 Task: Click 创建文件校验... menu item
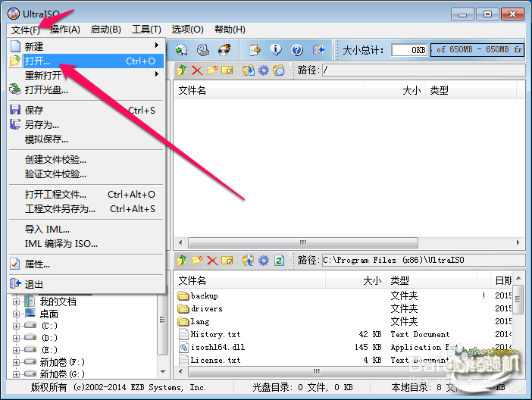tap(56, 160)
